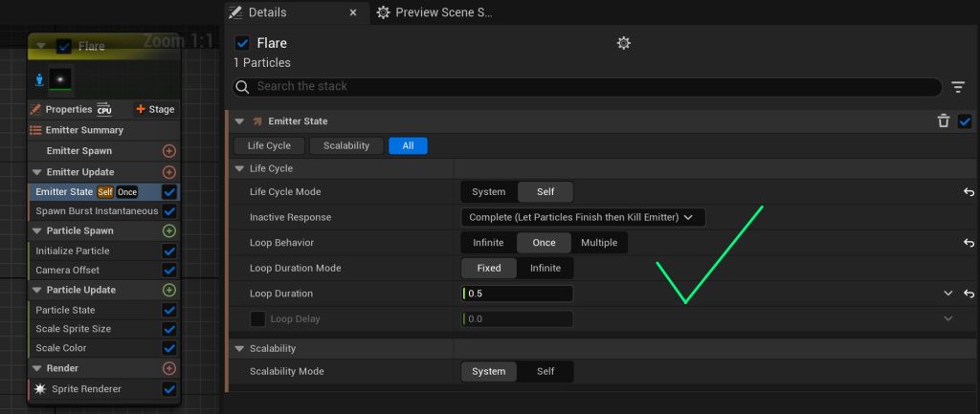The width and height of the screenshot is (980, 414).
Task: Add module to Particle Update
Action: [168, 290]
